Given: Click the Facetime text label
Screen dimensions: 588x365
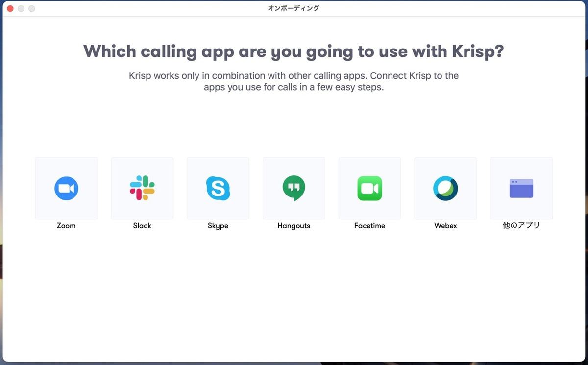Looking at the screenshot, I should 369,226.
